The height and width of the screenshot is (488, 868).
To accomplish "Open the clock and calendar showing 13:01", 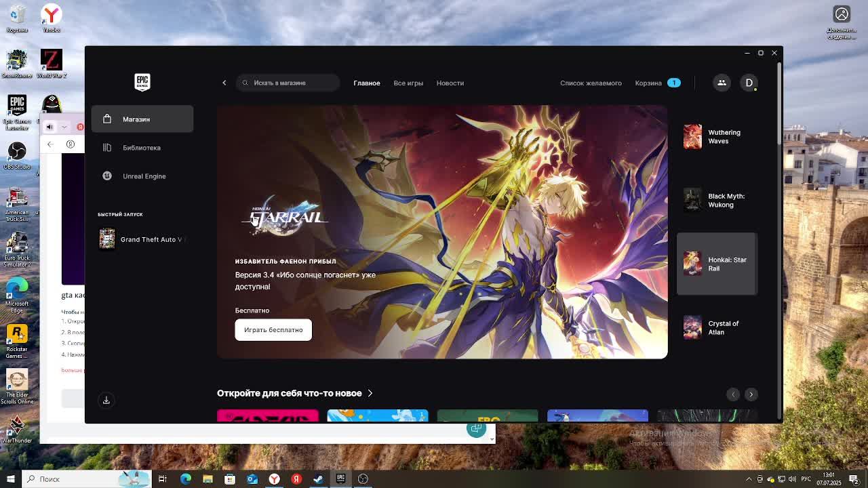I will [x=829, y=479].
